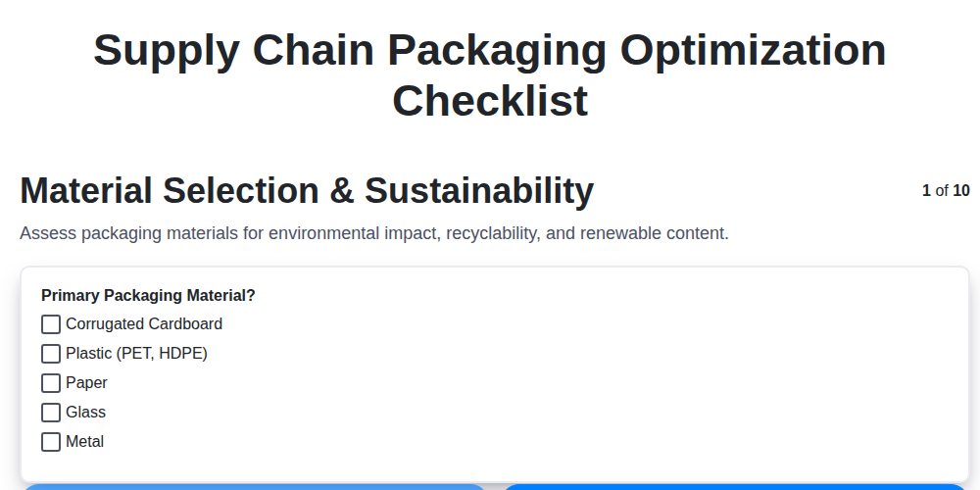Click the "Paper" option label text
This screenshot has height=490, width=980.
coord(86,383)
